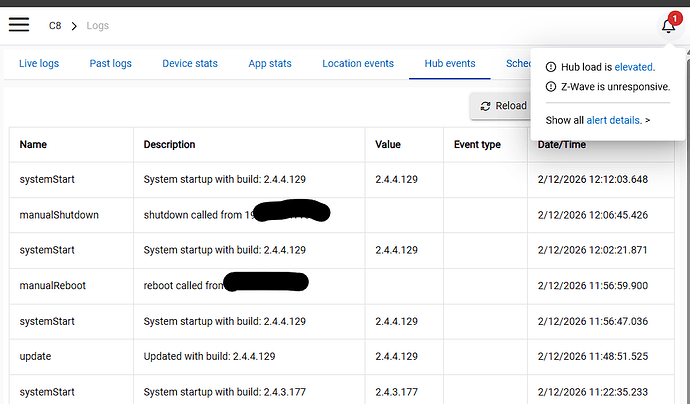The image size is (690, 404).
Task: Click the Name column header
Action: click(34, 145)
